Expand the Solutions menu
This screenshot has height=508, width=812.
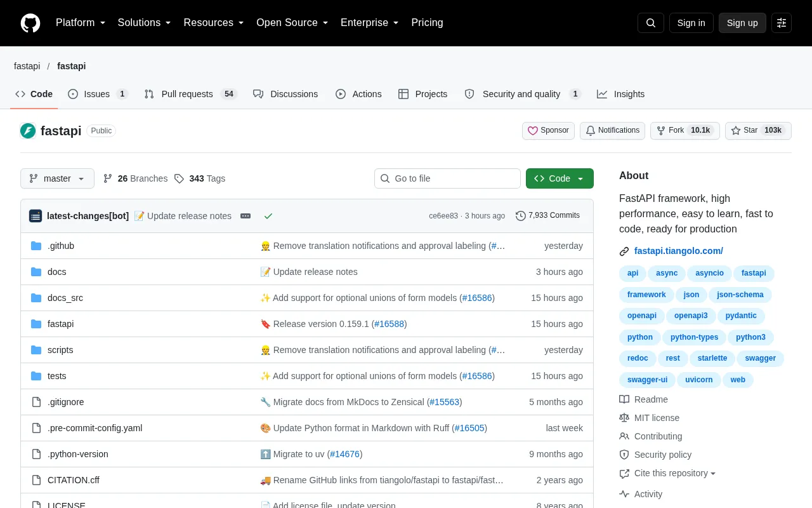pos(145,23)
